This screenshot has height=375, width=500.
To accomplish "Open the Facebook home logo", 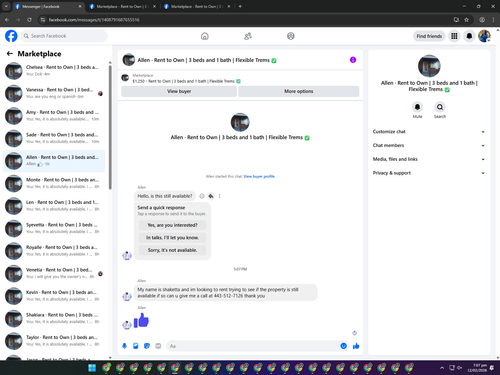I will click(11, 36).
